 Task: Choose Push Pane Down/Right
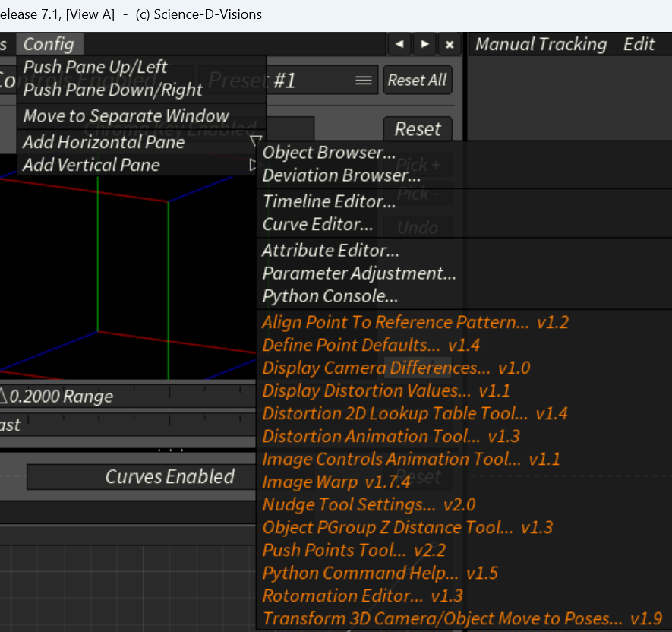(x=141, y=90)
